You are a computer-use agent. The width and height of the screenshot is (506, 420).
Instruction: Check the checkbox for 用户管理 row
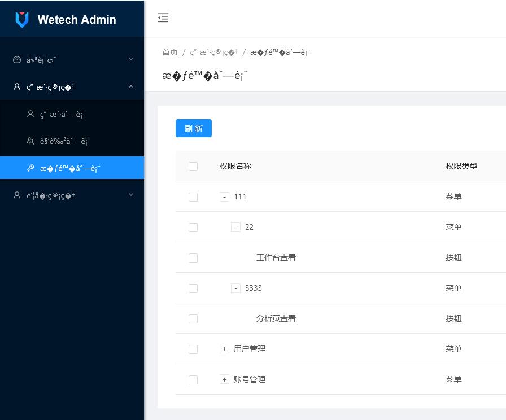coord(193,349)
